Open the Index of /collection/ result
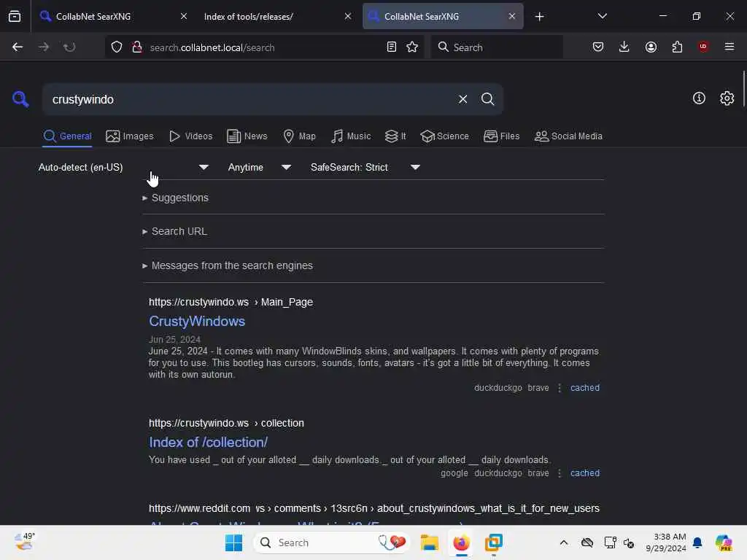747x560 pixels. click(208, 443)
